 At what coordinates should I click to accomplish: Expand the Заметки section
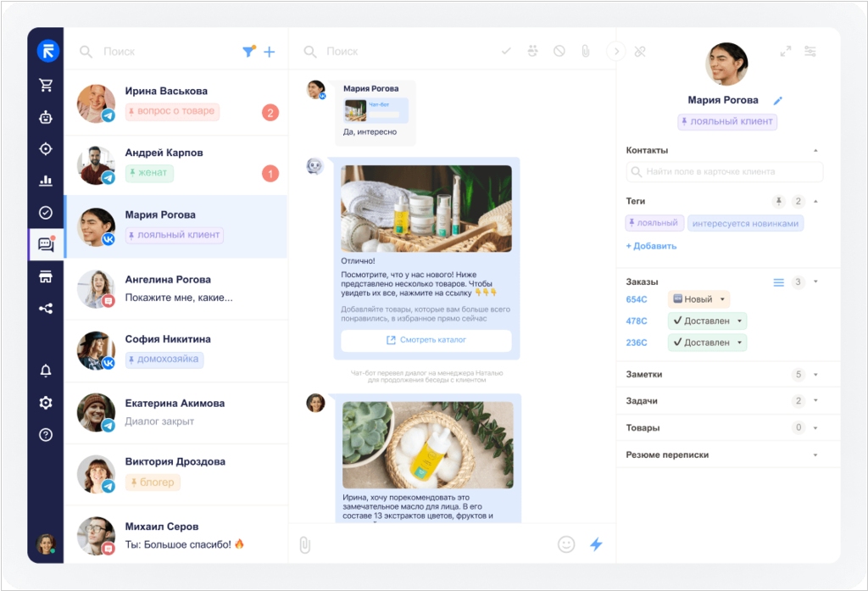815,375
